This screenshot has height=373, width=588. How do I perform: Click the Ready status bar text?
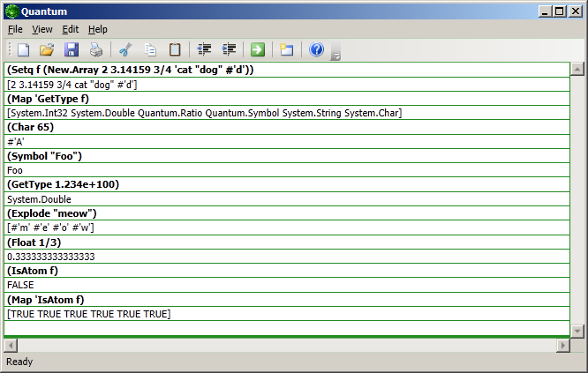(x=19, y=362)
